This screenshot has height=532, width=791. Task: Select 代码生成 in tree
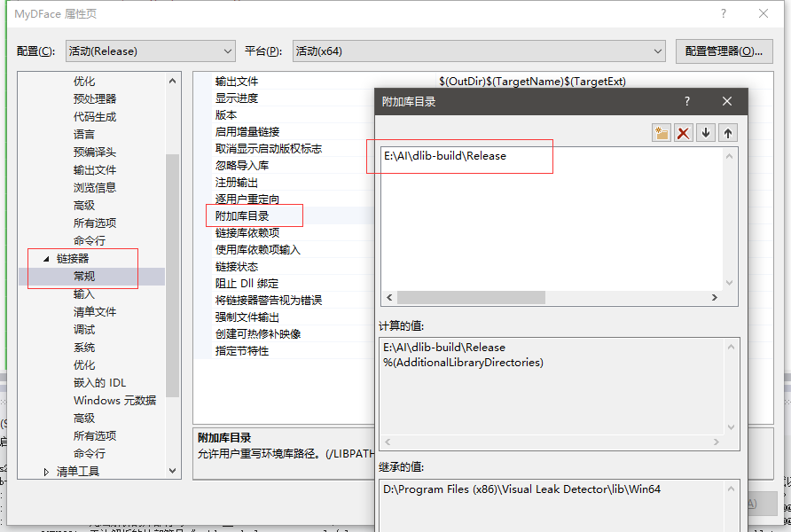[x=95, y=116]
